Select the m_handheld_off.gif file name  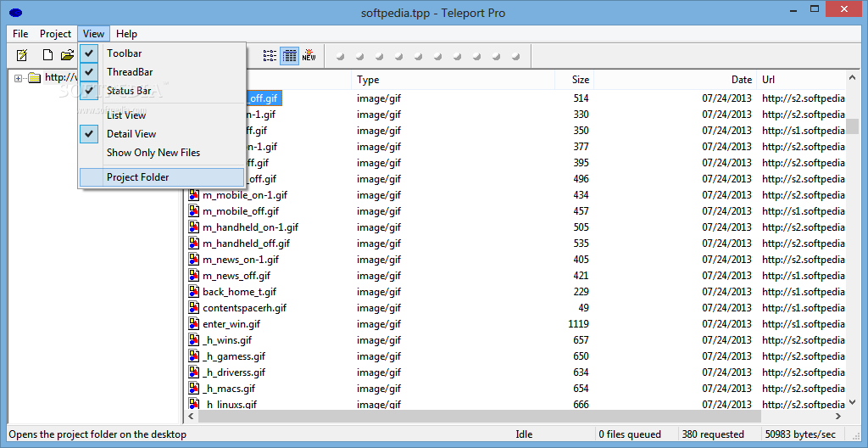247,244
